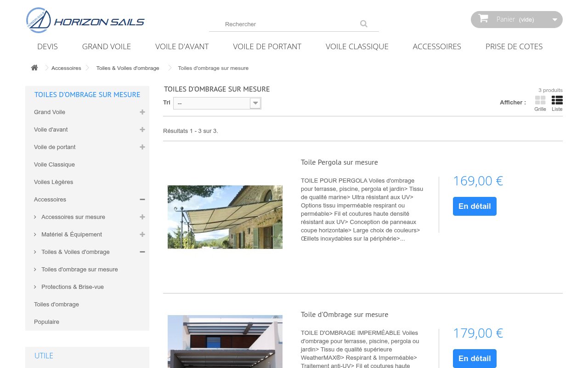This screenshot has height=368, width=588.
Task: Click Accessoires breadcrumb link
Action: 66,68
